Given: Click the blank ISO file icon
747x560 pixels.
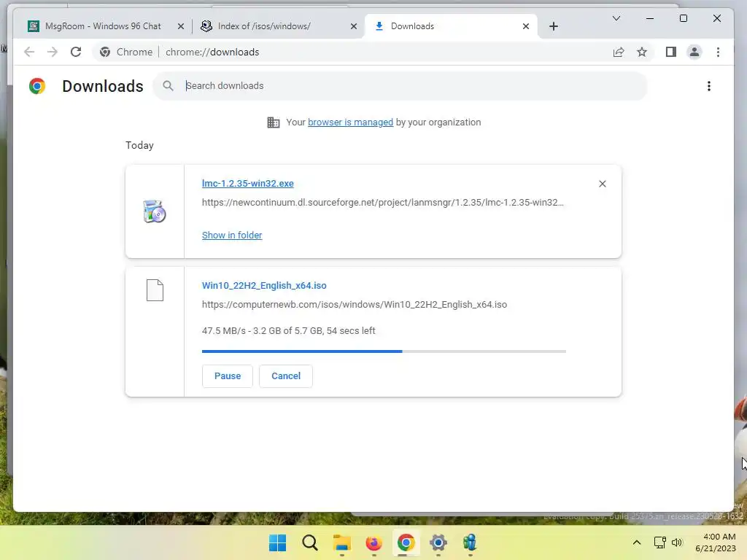Looking at the screenshot, I should pos(155,290).
